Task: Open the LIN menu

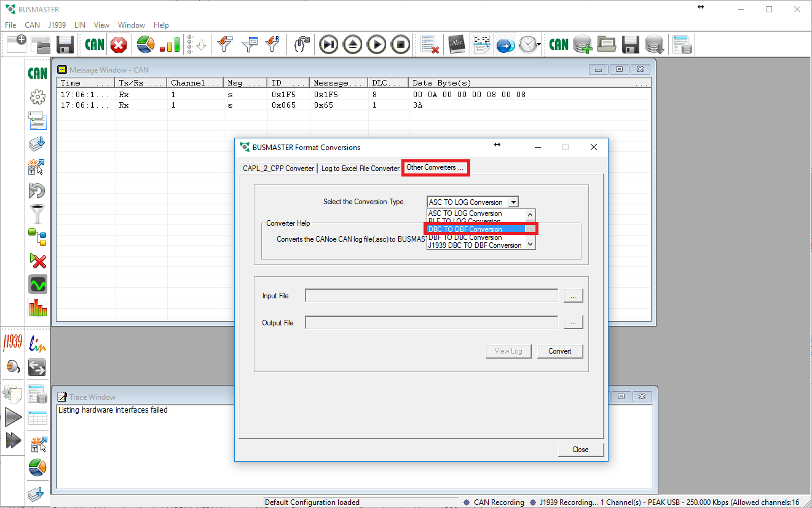Action: click(x=80, y=25)
